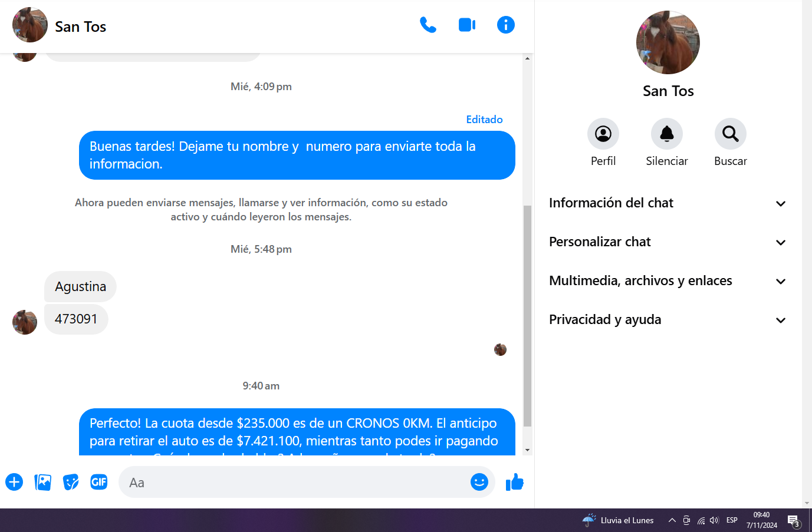Choose a sticker to send

point(71,483)
